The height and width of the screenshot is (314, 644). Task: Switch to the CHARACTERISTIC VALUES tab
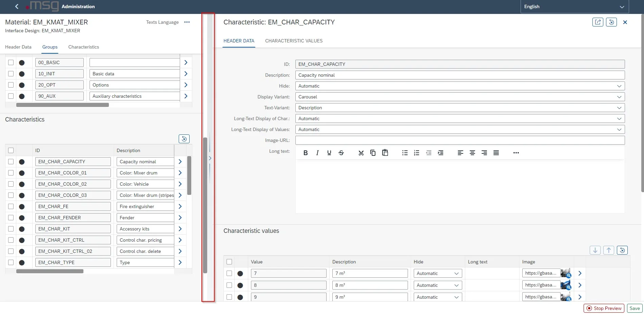click(294, 41)
